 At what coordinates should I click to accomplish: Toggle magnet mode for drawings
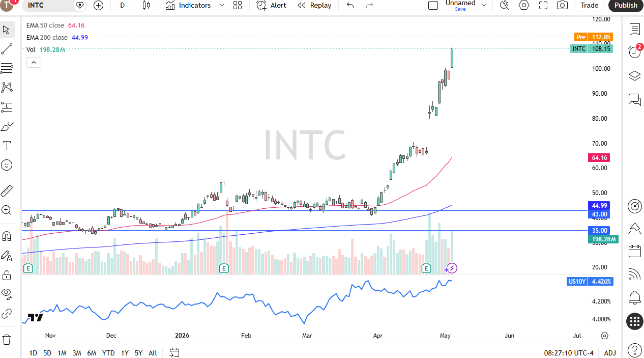(7, 236)
